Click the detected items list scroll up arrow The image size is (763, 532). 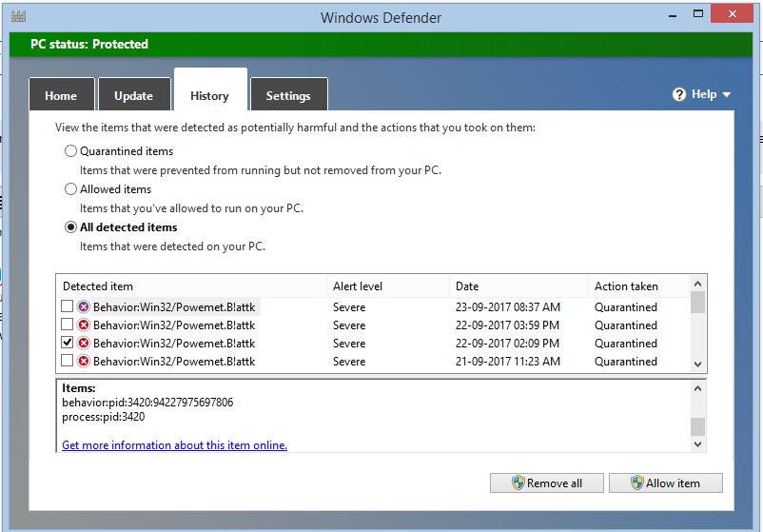tap(697, 284)
